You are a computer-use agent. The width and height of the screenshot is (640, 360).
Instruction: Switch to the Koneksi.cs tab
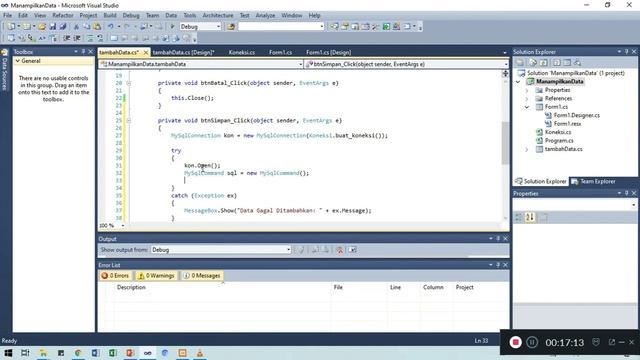tap(242, 52)
